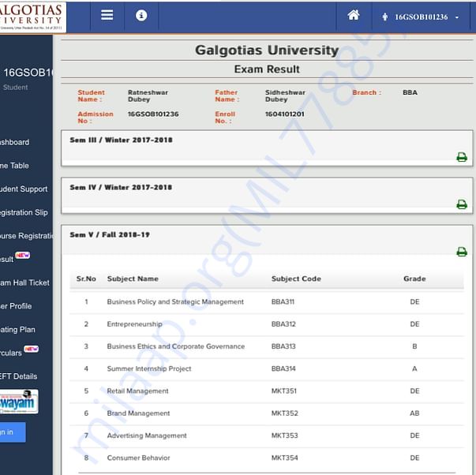Click the Galgotias University logo

(32, 16)
